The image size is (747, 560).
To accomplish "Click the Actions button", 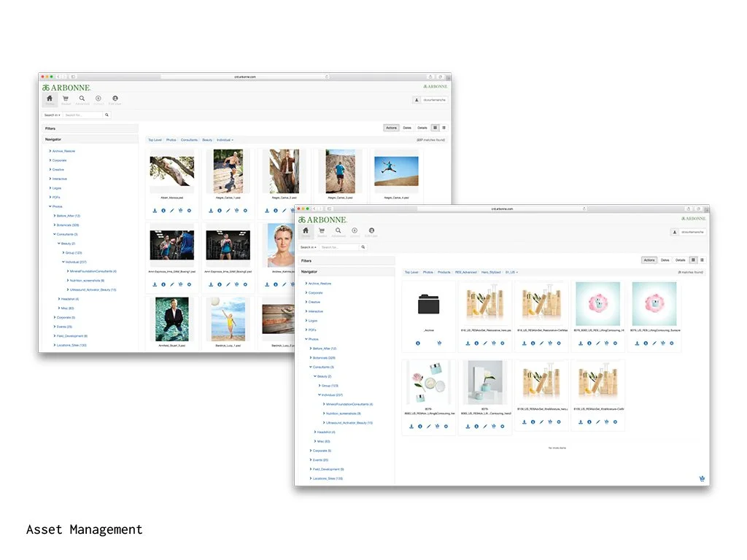I will 649,260.
